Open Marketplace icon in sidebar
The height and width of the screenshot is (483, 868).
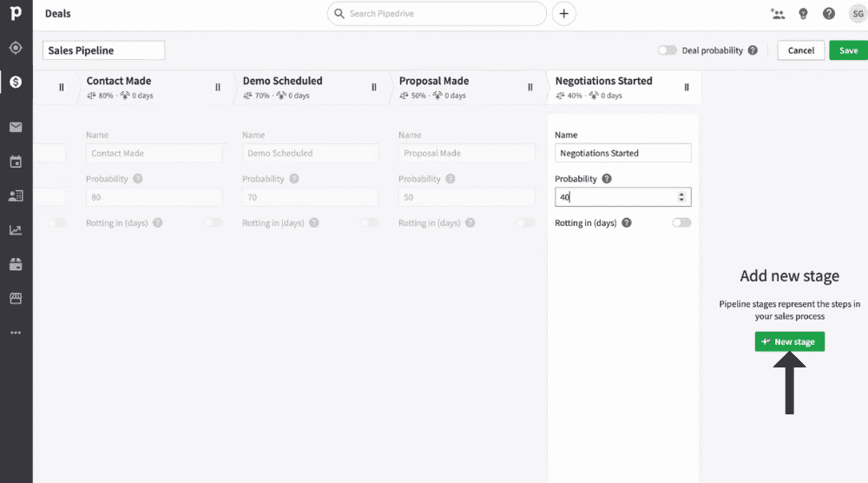16,299
